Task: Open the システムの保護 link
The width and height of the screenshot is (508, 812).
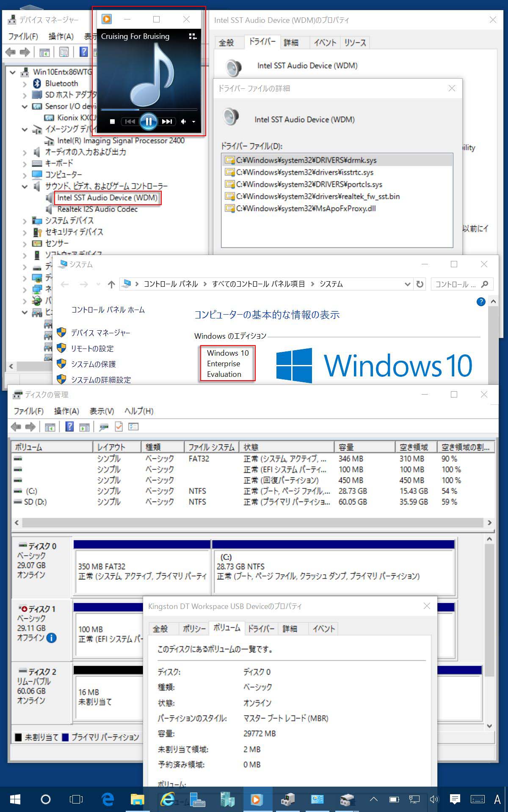Action: pyautogui.click(x=93, y=364)
